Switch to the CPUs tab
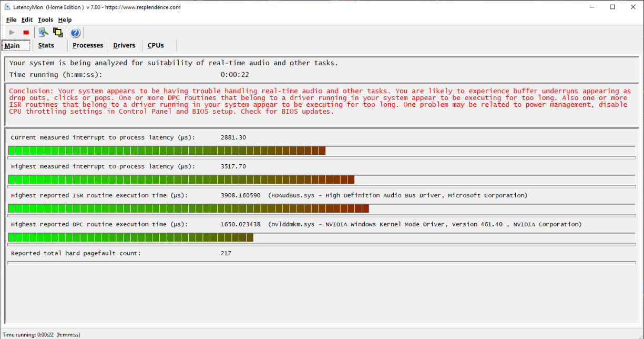This screenshot has width=644, height=339. tap(156, 45)
